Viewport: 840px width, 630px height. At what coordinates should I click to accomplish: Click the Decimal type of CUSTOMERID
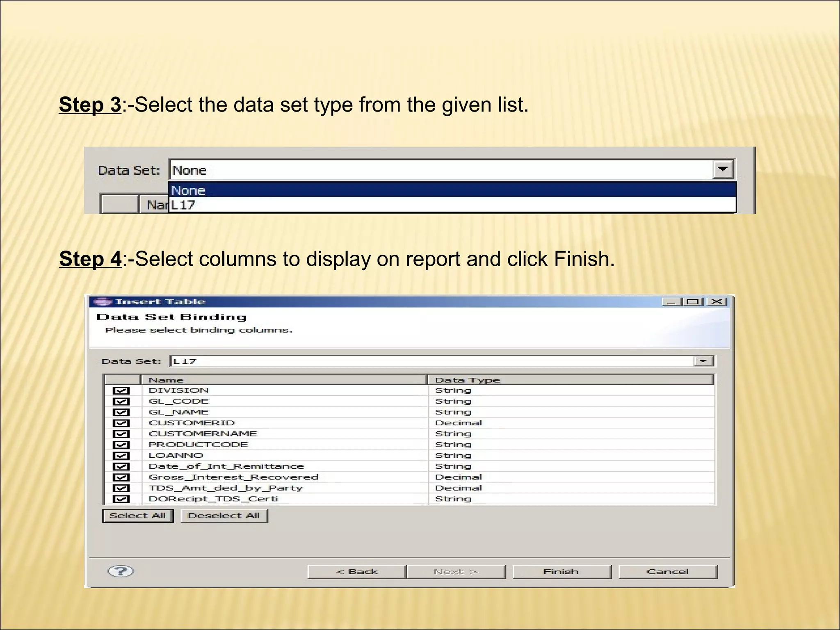pos(459,423)
